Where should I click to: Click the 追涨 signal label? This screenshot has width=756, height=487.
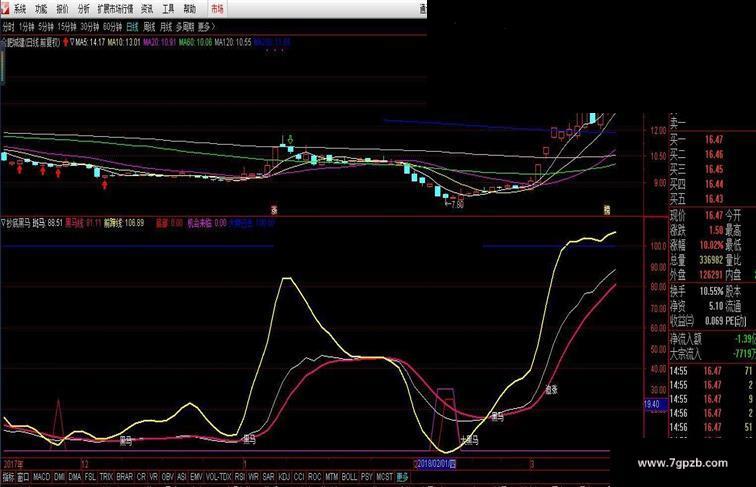(551, 390)
